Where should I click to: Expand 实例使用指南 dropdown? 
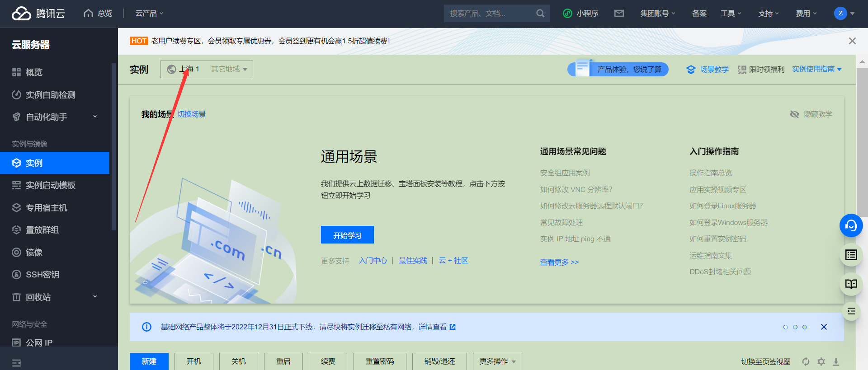click(x=816, y=69)
